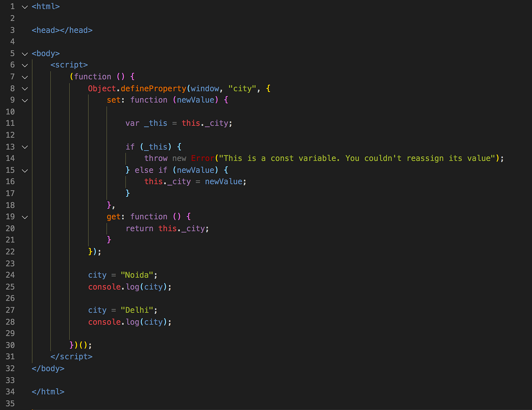This screenshot has width=532, height=410.
Task: Click the newValue parameter on line 9
Action: click(x=195, y=100)
